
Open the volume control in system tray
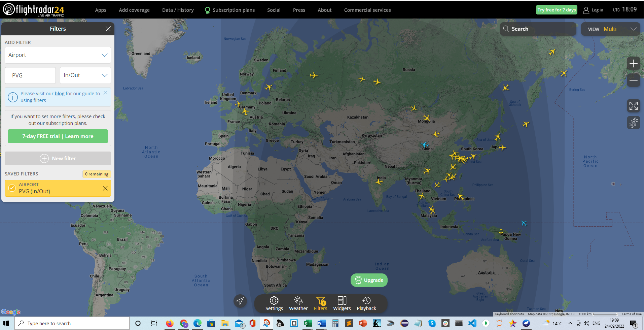coord(586,324)
